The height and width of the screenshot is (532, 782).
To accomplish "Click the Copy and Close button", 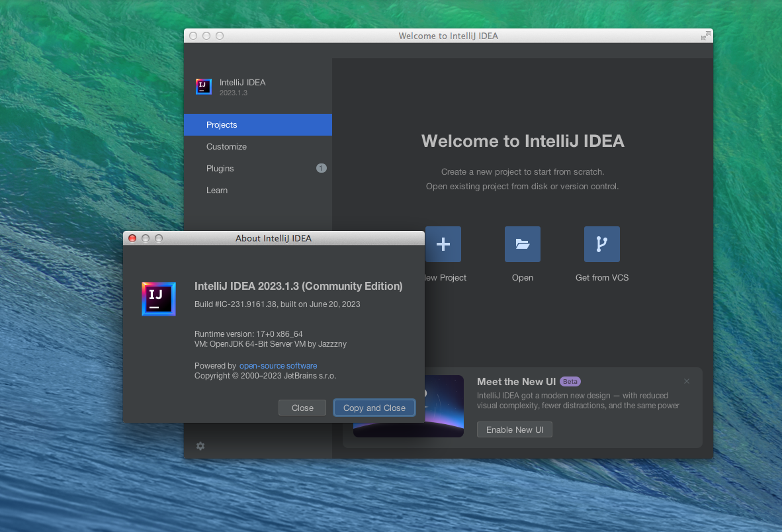I will click(x=374, y=408).
